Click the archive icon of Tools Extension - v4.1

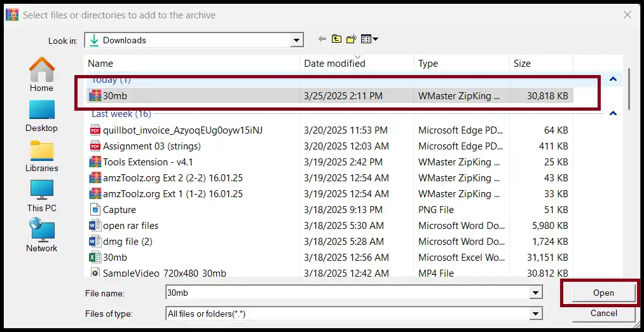[95, 162]
